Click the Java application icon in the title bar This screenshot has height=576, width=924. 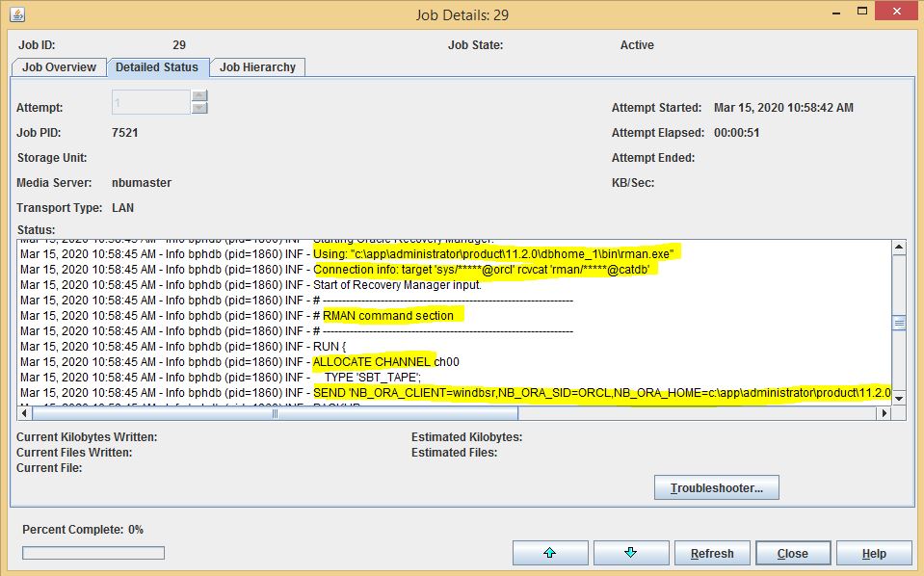click(18, 14)
